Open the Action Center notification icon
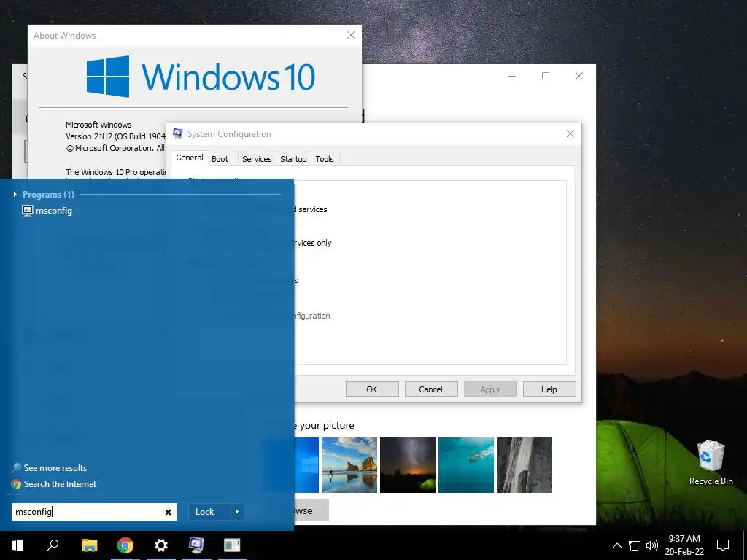 (723, 545)
